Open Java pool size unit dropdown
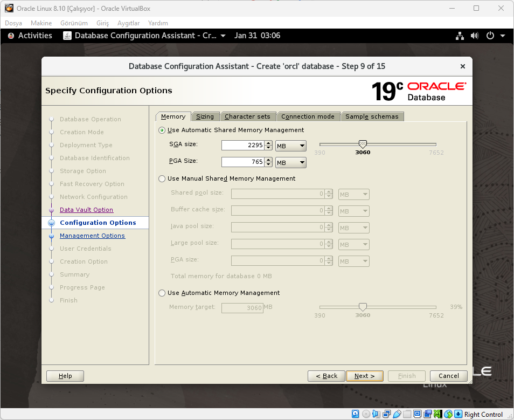Viewport: 514px width, 420px height. 353,228
